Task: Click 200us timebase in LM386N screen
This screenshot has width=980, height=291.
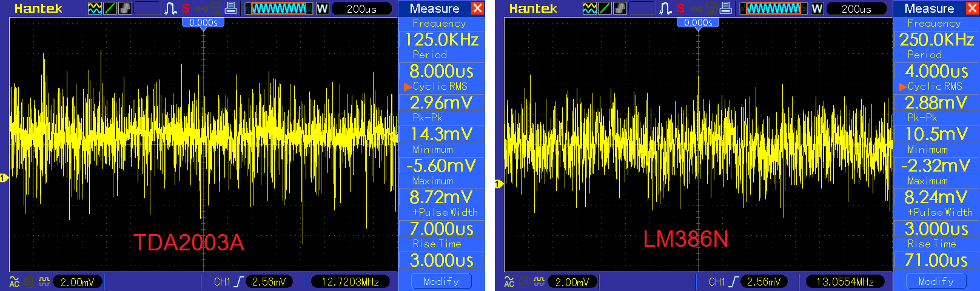Action: pos(857,8)
